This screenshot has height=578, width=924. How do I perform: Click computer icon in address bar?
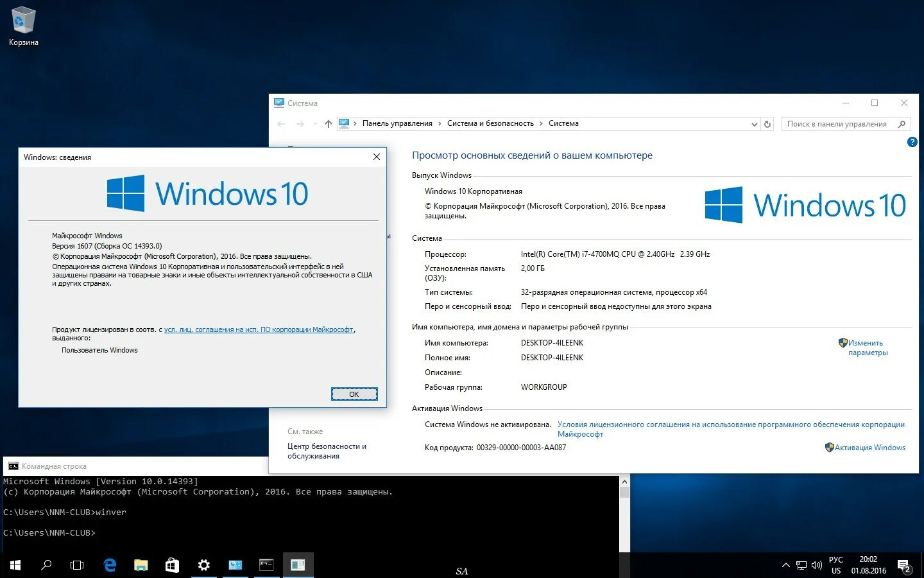[344, 123]
